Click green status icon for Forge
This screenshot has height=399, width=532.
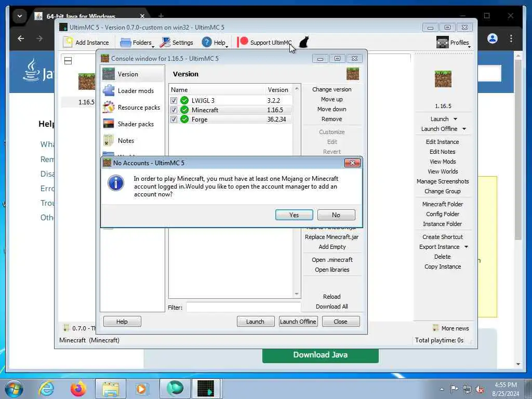pos(184,119)
